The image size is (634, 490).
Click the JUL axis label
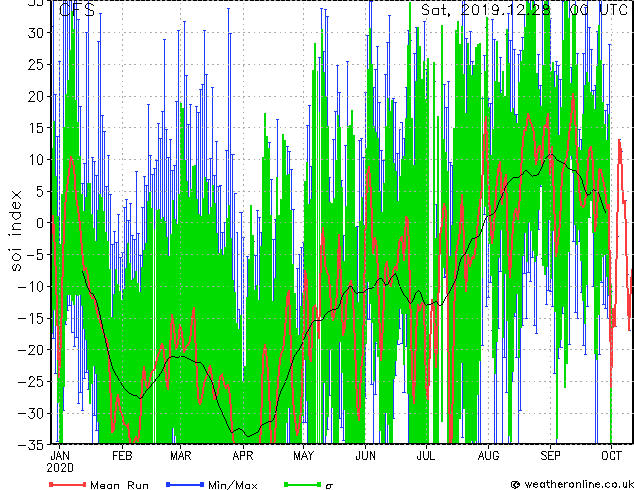(x=426, y=456)
